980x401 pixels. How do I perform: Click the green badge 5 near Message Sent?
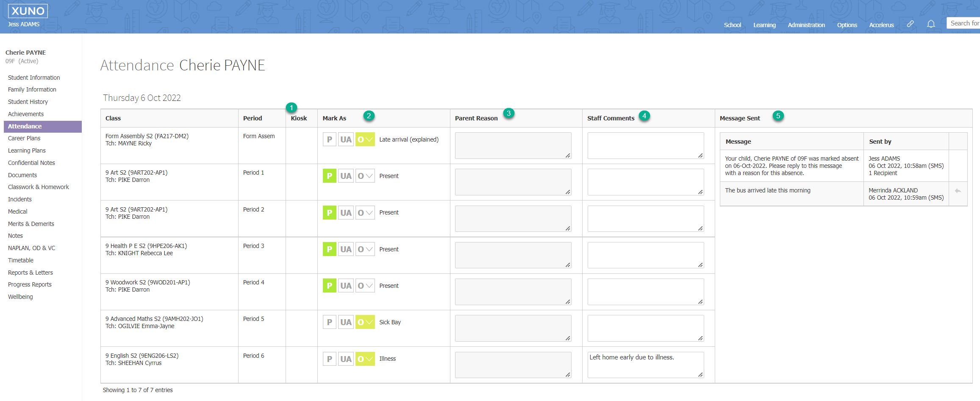(x=778, y=116)
